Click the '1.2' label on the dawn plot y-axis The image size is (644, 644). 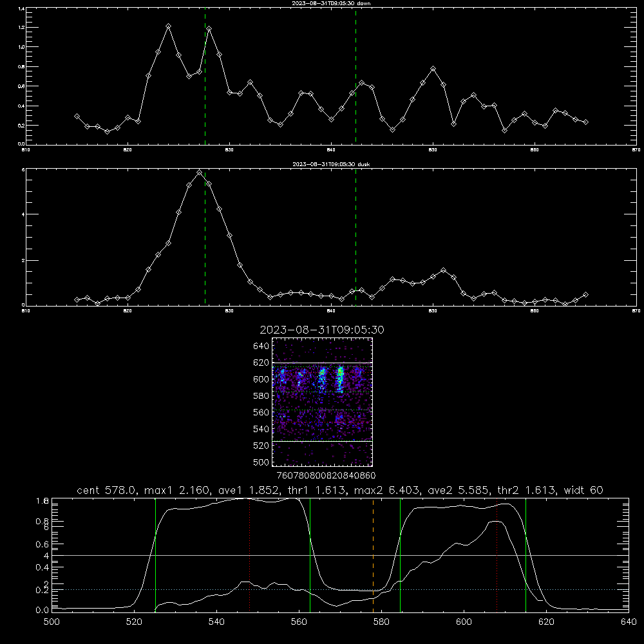click(22, 28)
